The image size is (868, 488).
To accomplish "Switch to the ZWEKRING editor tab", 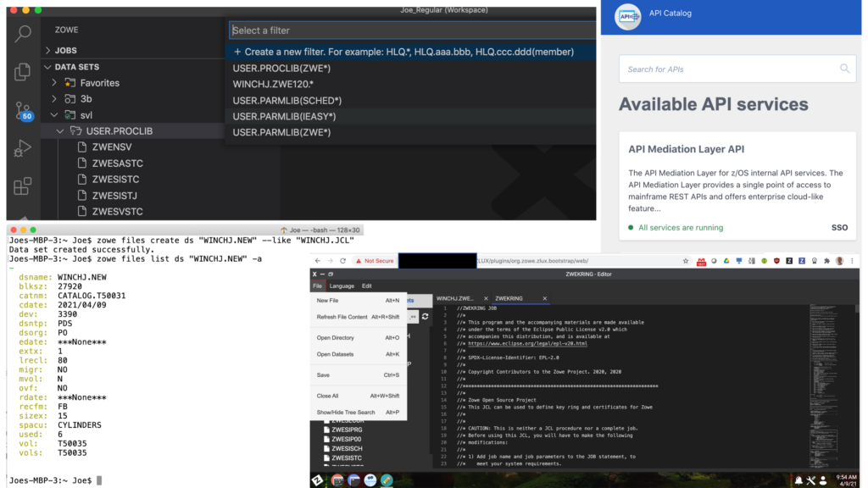I will [x=509, y=298].
